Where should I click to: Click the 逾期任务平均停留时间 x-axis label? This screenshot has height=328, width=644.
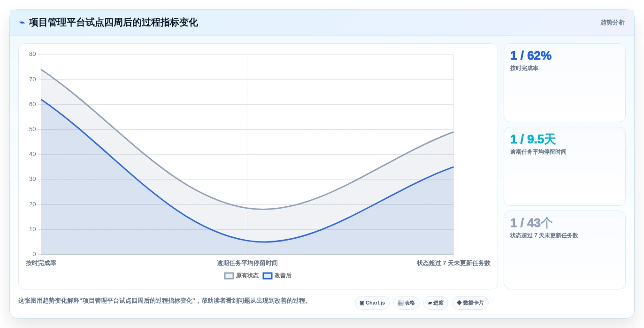pos(247,263)
